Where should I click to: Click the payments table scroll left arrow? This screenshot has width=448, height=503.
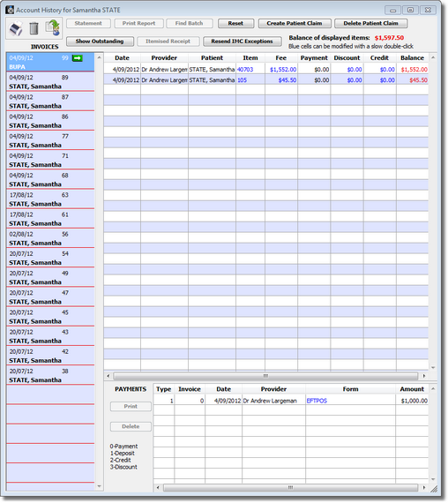point(158,488)
